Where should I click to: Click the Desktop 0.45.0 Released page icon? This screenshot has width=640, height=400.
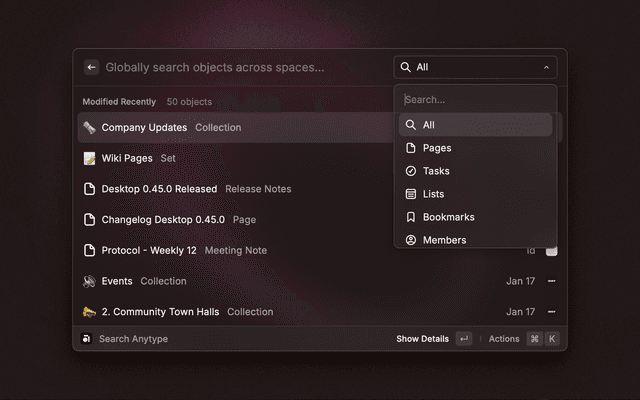pyautogui.click(x=89, y=189)
